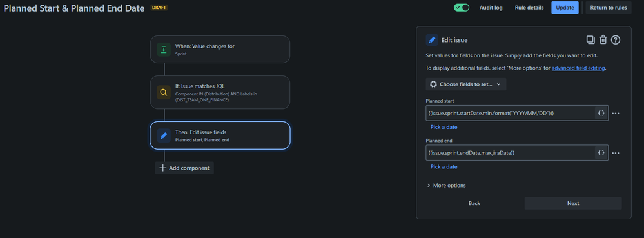This screenshot has width=644, height=238.
Task: Follow the advanced field editing link
Action: tap(578, 68)
